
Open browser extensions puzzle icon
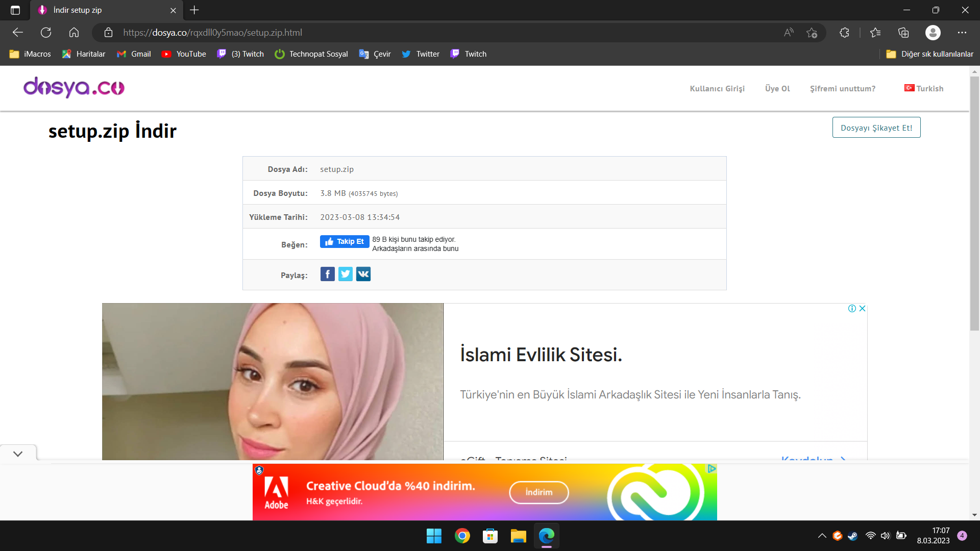click(x=844, y=33)
